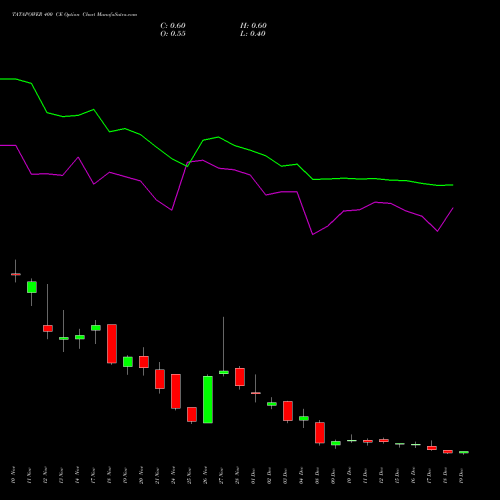Click the 26 Nov date label
The height and width of the screenshot is (500, 500).
pos(206,475)
